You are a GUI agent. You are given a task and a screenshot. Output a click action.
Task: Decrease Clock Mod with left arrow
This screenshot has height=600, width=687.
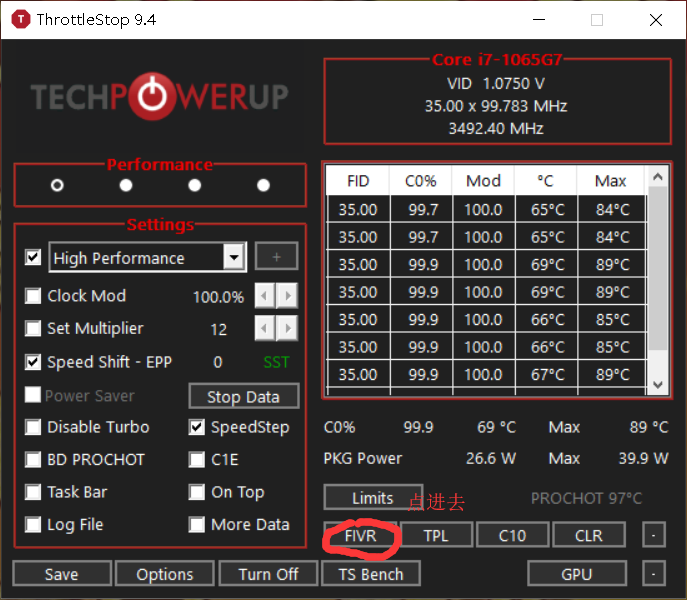click(x=264, y=296)
